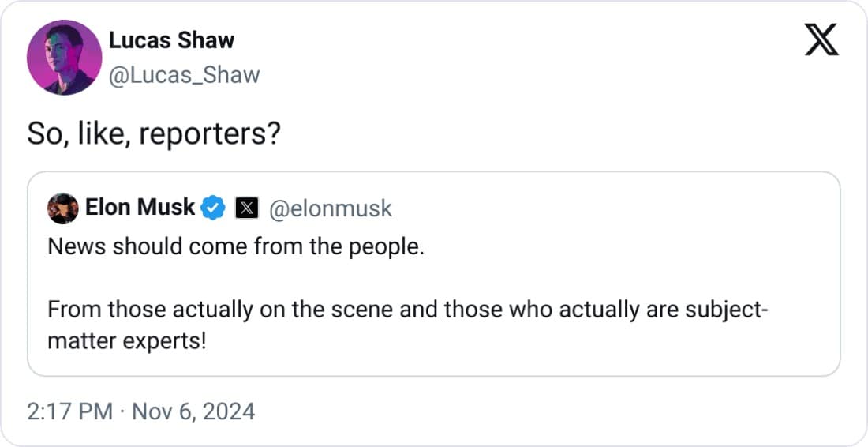This screenshot has height=447, width=868.
Task: Visit the @elonmusk handle link
Action: [x=331, y=208]
